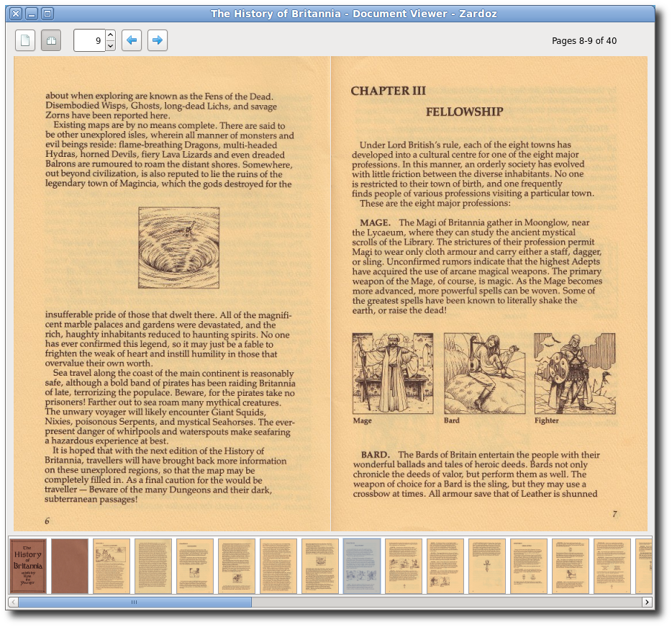
Task: Switch to single page view
Action: coord(25,41)
